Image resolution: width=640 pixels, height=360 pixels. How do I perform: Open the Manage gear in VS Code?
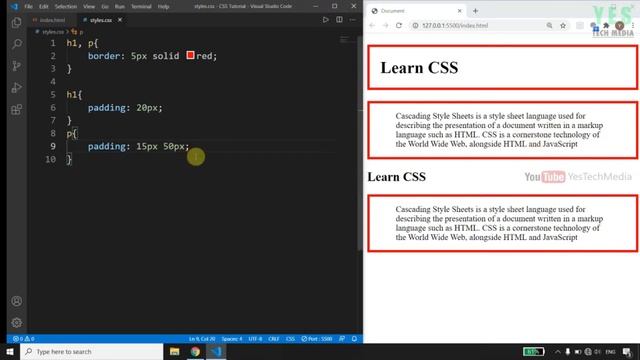[17, 323]
